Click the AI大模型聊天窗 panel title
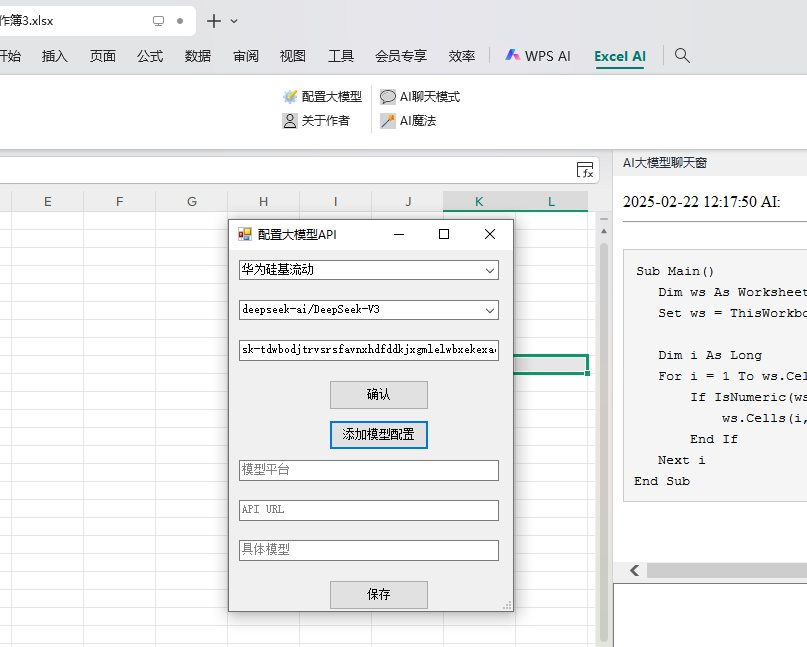Screen dimensions: 807x647 point(664,163)
